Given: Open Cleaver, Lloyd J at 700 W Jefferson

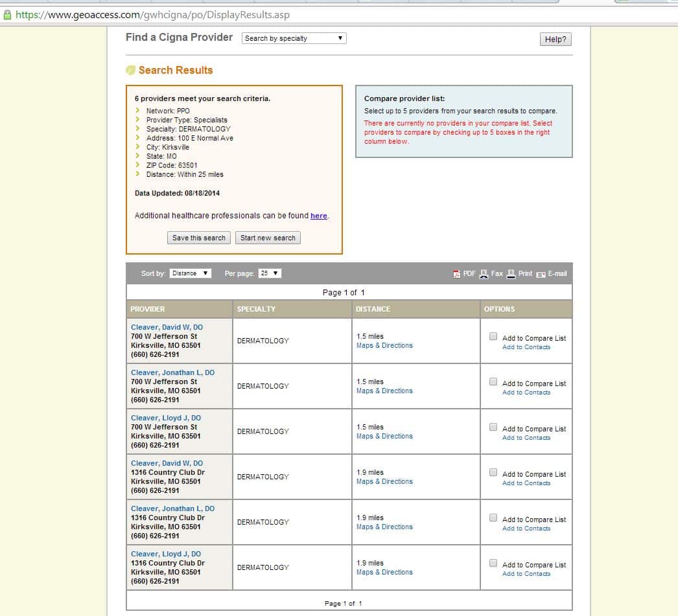Looking at the screenshot, I should point(165,418).
